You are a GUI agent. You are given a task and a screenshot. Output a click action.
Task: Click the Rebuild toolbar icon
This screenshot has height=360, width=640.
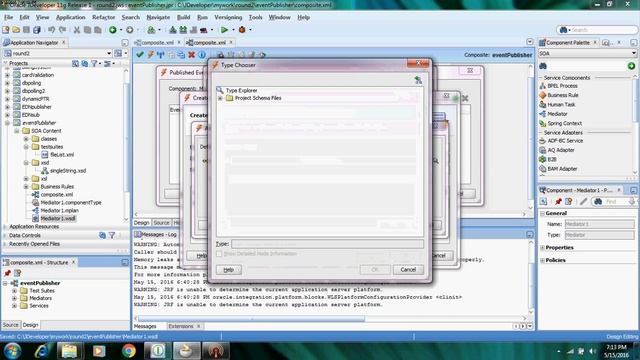[183, 30]
